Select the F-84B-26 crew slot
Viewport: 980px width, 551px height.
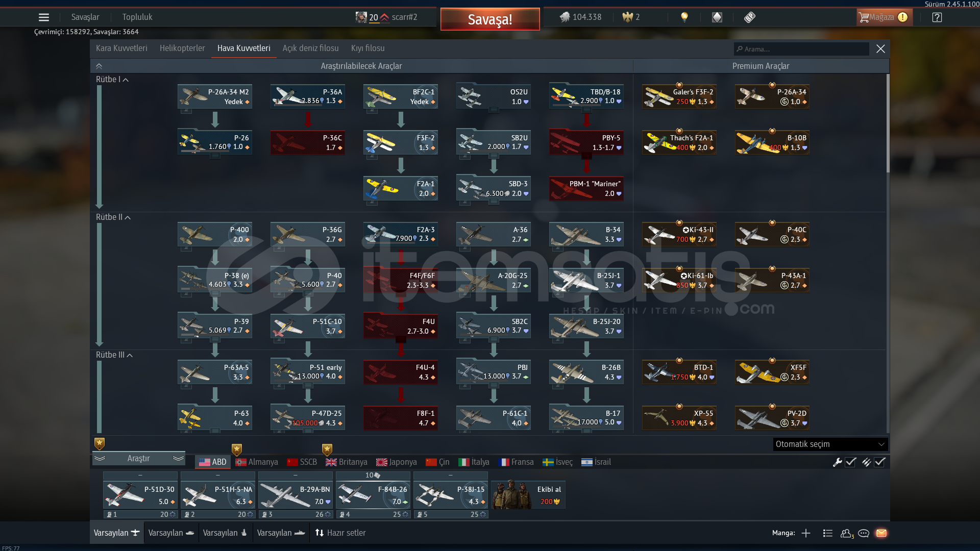click(x=373, y=495)
